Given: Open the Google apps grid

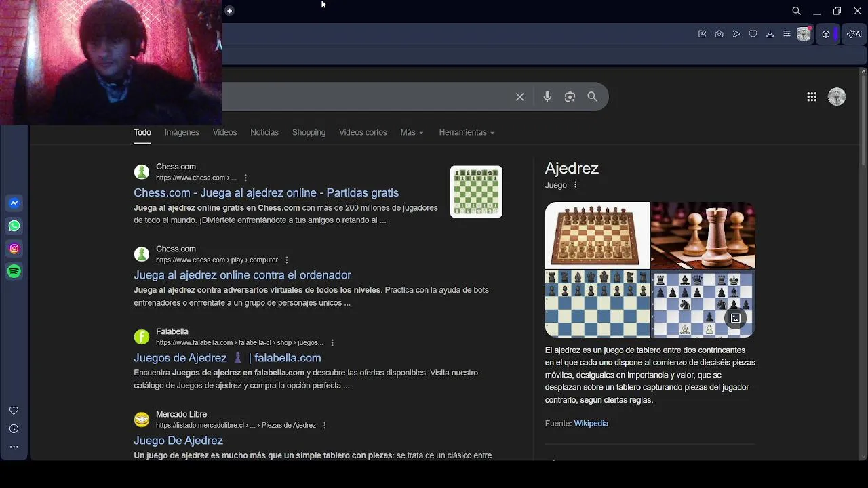Looking at the screenshot, I should 812,97.
